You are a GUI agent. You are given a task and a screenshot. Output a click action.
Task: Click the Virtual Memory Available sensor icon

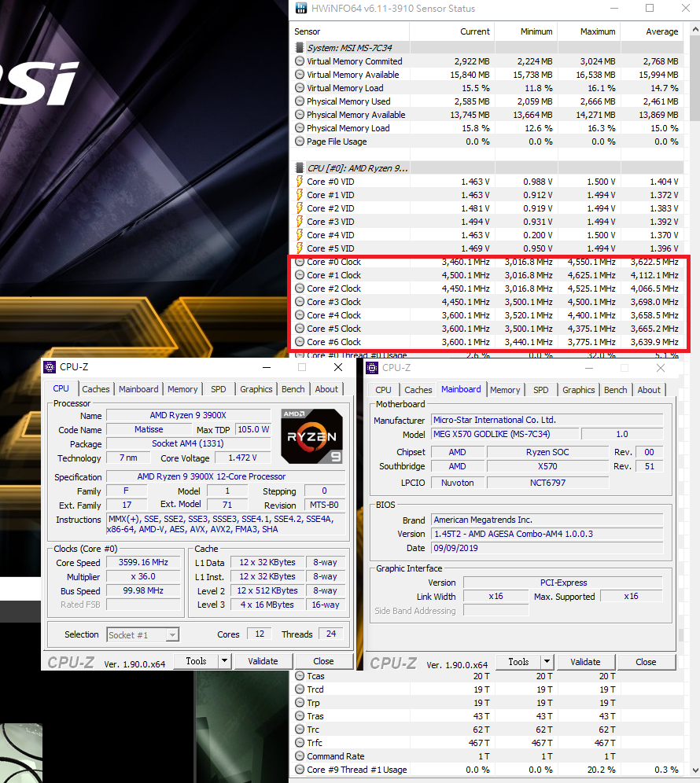pos(300,75)
